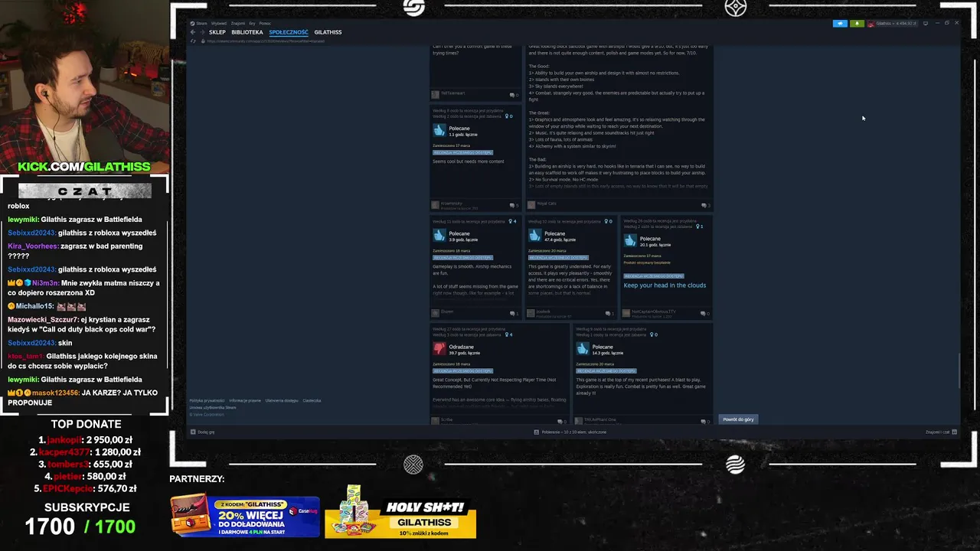Open the SPOŁECZNOŚĆ community tab
This screenshot has width=980, height=551.
(289, 32)
